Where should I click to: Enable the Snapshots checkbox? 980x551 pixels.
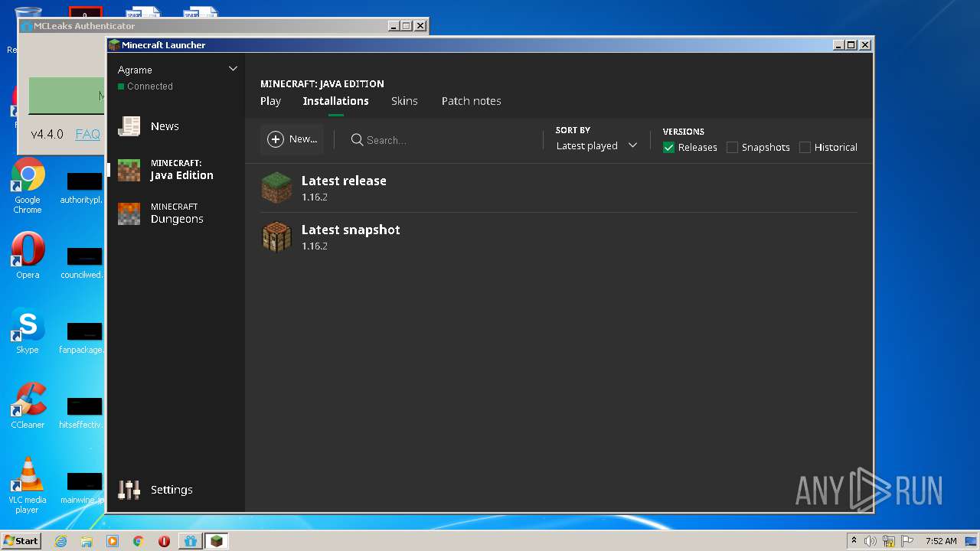[732, 147]
